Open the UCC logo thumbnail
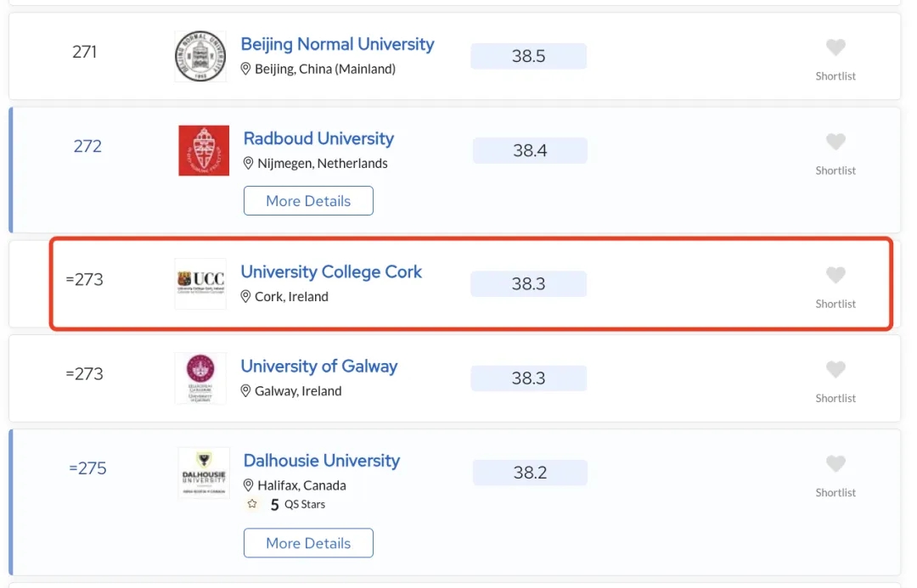The height and width of the screenshot is (588, 917). tap(200, 283)
